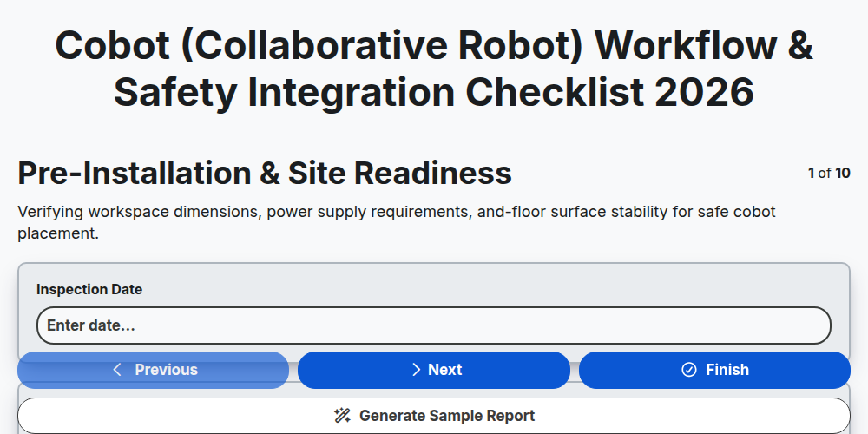The height and width of the screenshot is (434, 868).
Task: Generate a sample report
Action: [434, 416]
